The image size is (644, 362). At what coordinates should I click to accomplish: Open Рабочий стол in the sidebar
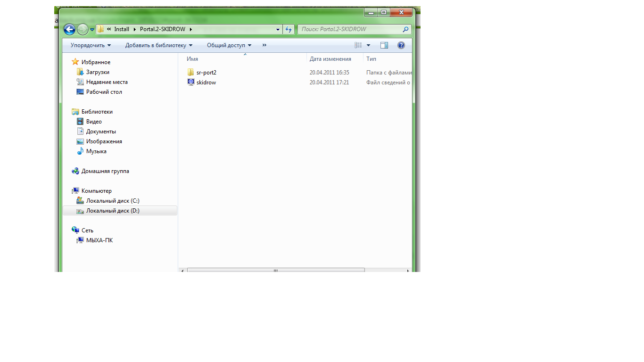pyautogui.click(x=104, y=92)
